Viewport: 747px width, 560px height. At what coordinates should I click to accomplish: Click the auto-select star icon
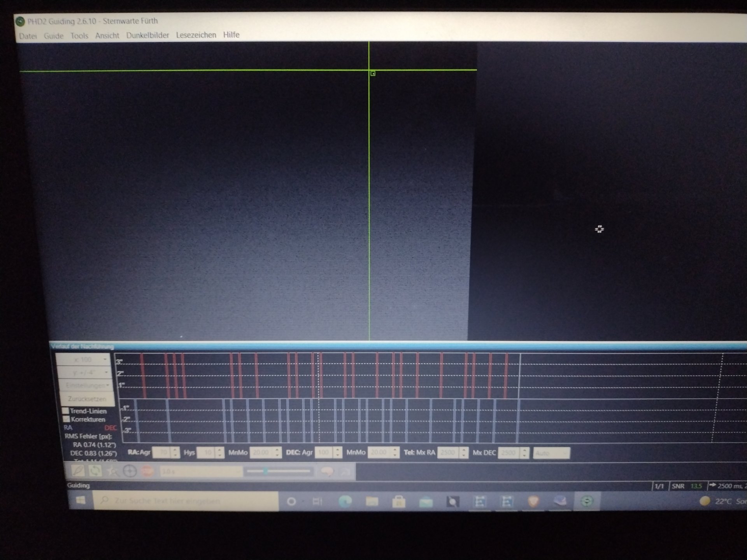pos(112,471)
